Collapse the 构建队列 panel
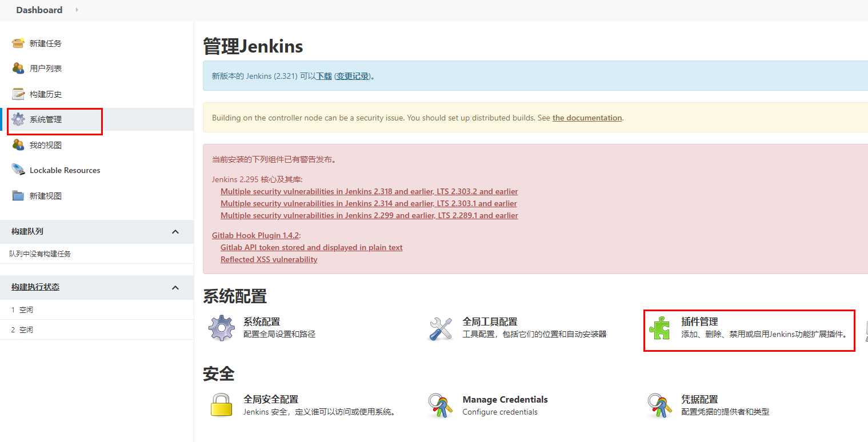Screen dimensions: 868x442 (x=175, y=231)
